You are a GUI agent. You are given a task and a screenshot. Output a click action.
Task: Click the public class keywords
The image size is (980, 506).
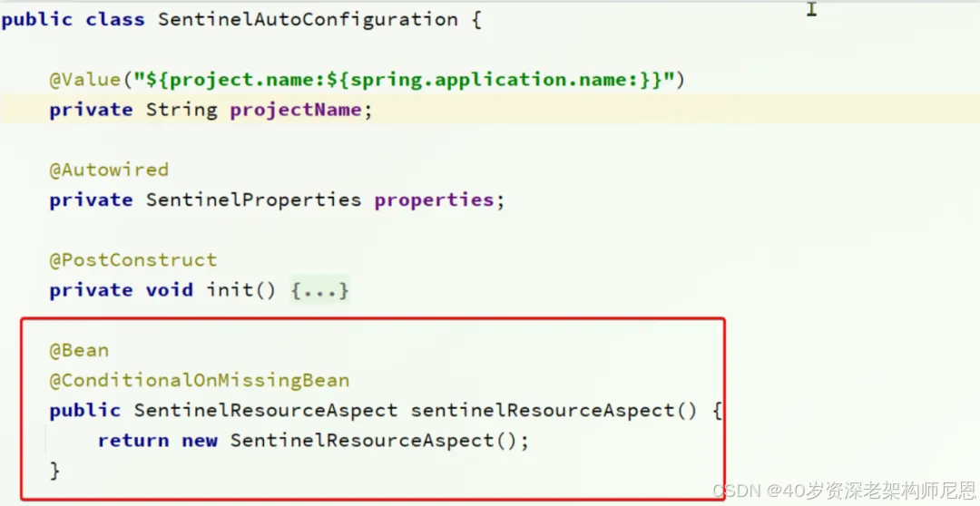[73, 19]
